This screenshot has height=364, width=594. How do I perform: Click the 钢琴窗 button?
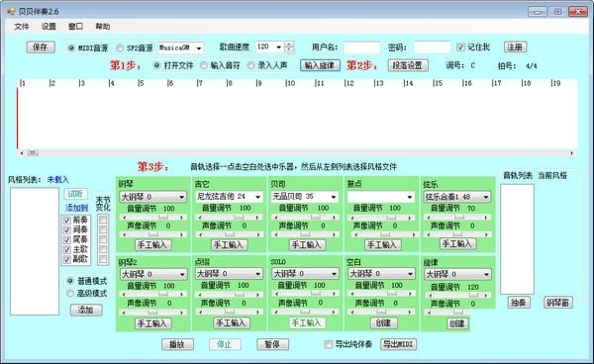click(558, 303)
